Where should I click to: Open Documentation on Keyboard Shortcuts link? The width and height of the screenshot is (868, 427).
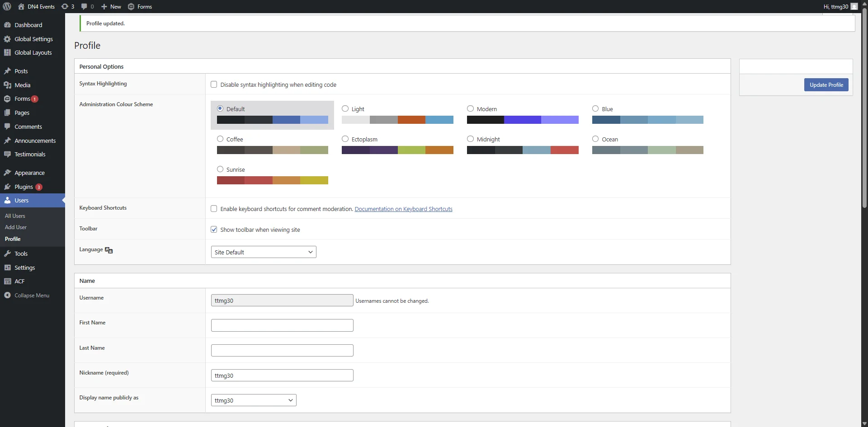(403, 209)
